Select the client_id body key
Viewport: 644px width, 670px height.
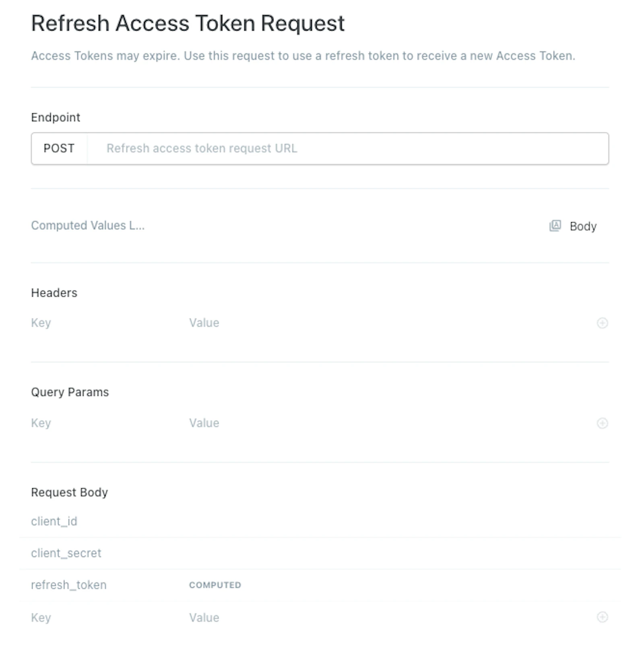pyautogui.click(x=54, y=521)
